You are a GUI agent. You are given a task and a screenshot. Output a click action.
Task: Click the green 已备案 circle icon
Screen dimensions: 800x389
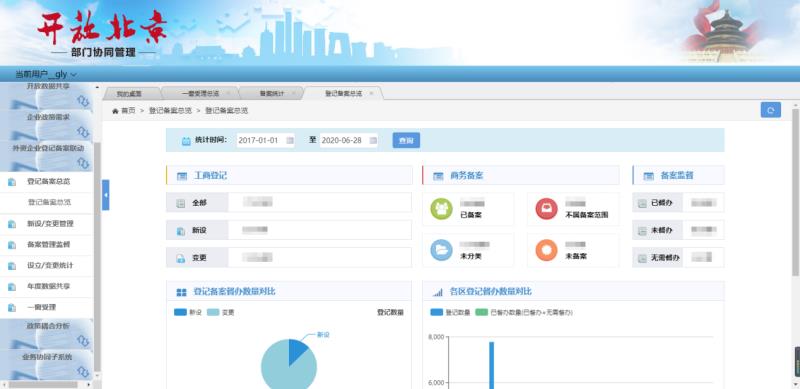point(441,209)
